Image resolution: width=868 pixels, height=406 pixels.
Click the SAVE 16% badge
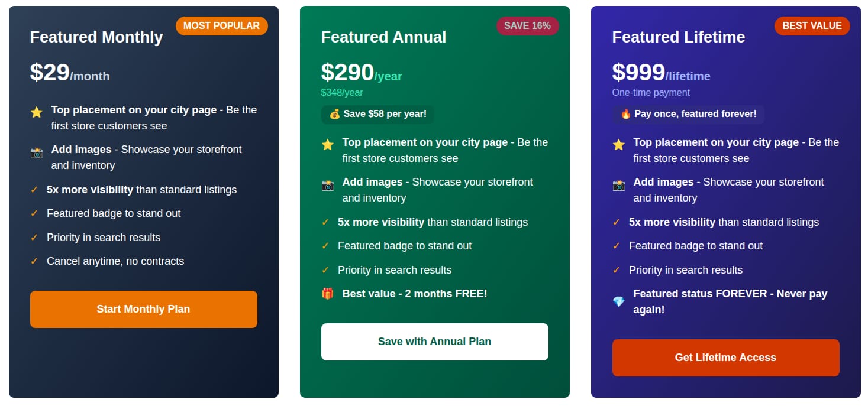click(x=527, y=26)
